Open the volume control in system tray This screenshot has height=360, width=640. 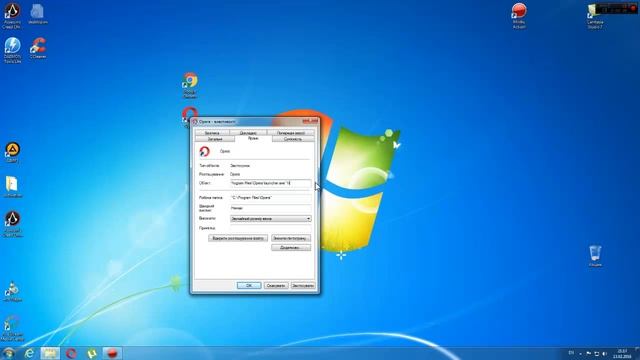[x=604, y=353]
